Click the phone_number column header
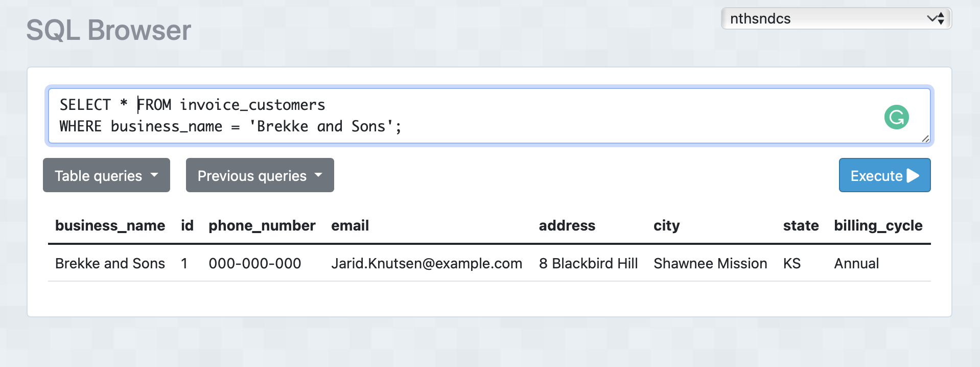Image resolution: width=980 pixels, height=367 pixels. tap(262, 225)
